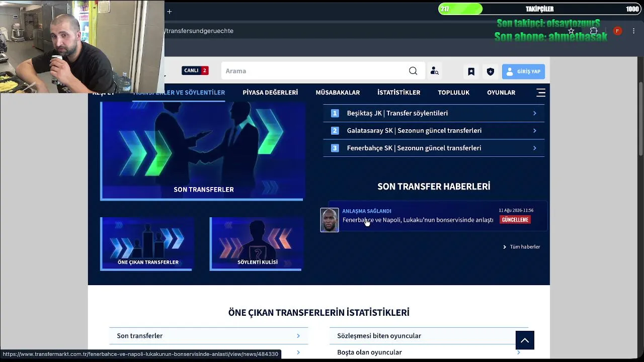
Task: Open Galatasaray SK sezonun güncel transferleri
Action: coord(414,131)
